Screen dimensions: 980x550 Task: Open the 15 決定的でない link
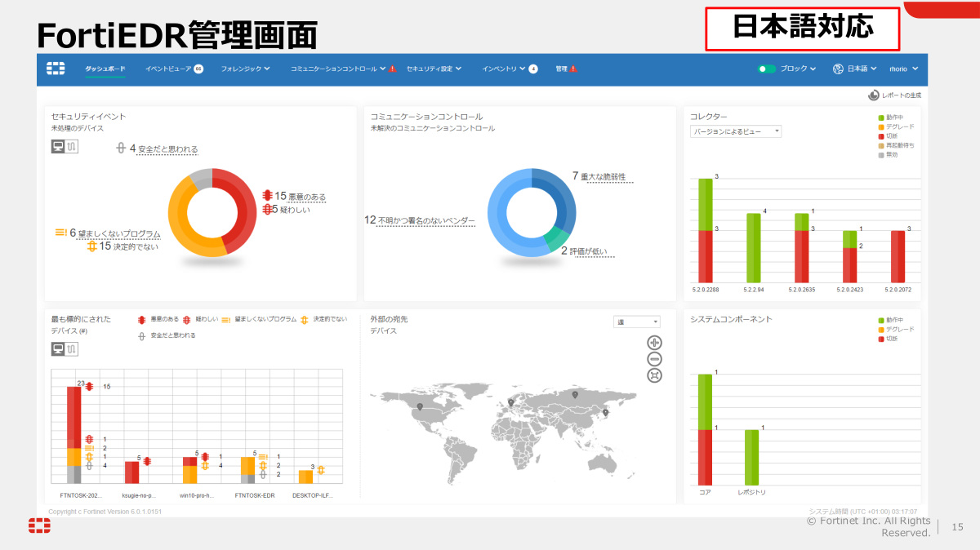pos(129,246)
